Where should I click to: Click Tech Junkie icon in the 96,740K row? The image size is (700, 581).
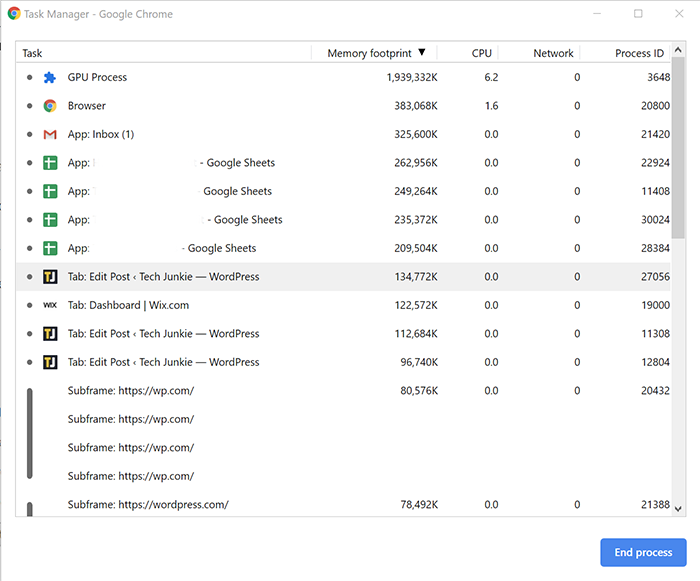(50, 362)
